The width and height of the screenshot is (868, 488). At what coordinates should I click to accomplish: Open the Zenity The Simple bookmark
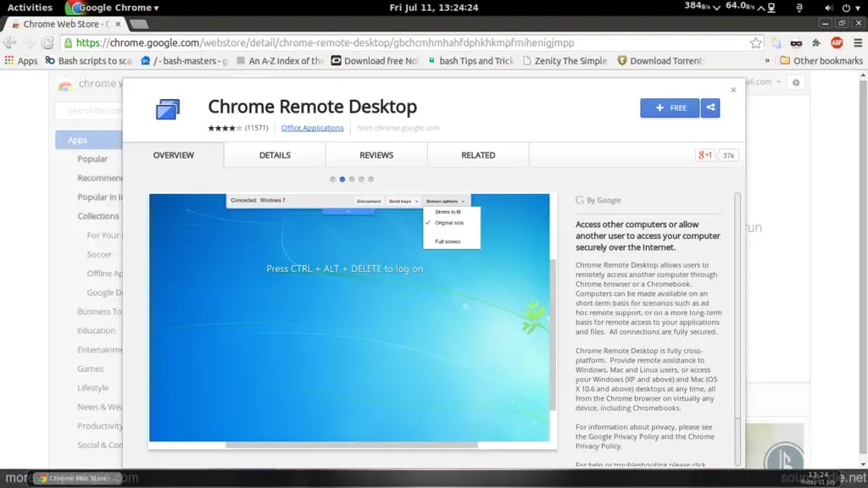pyautogui.click(x=565, y=61)
